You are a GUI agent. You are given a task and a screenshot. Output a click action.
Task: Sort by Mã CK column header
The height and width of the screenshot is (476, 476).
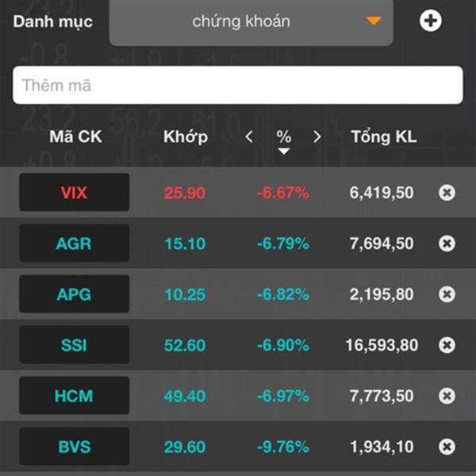pyautogui.click(x=75, y=136)
